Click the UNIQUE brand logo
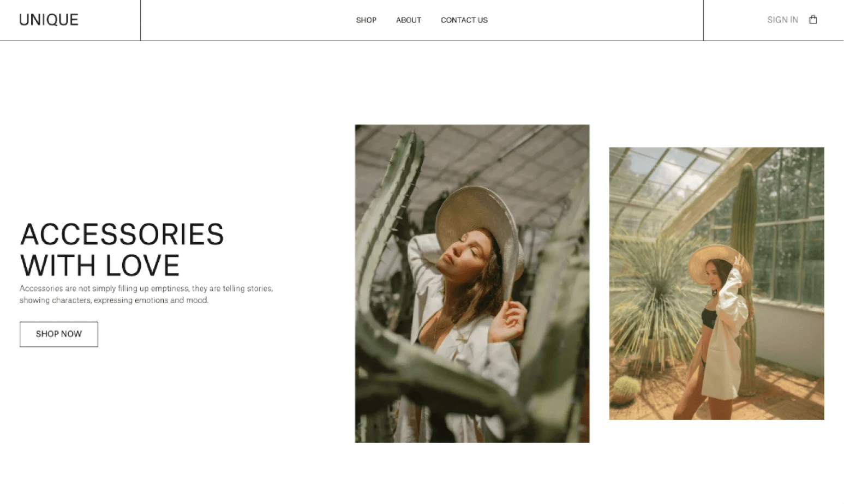 tap(49, 20)
